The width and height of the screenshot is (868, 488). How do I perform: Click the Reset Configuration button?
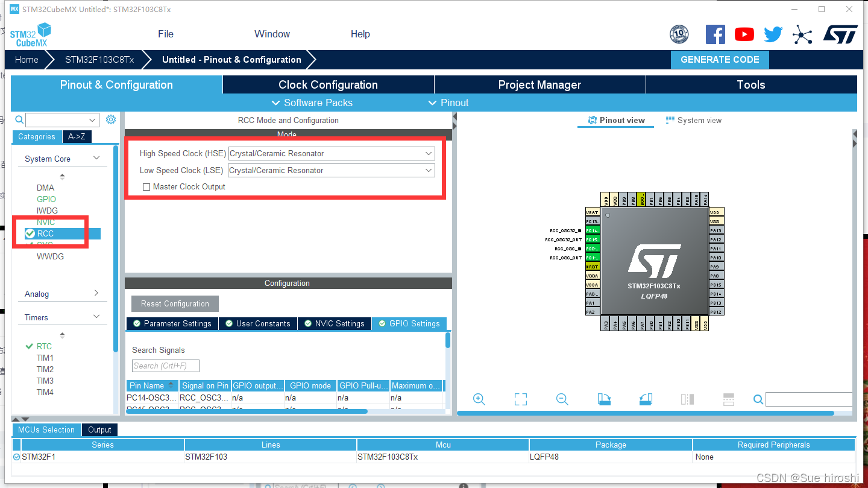click(x=175, y=303)
